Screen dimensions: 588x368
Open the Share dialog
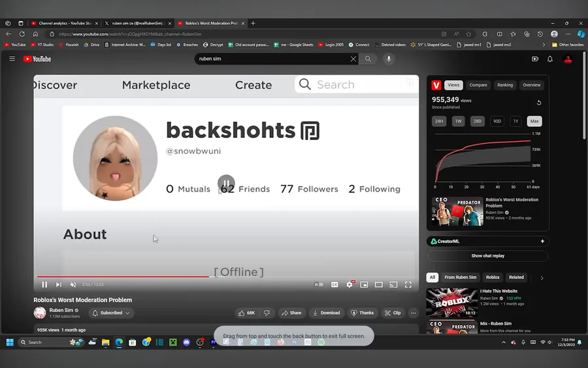click(291, 313)
